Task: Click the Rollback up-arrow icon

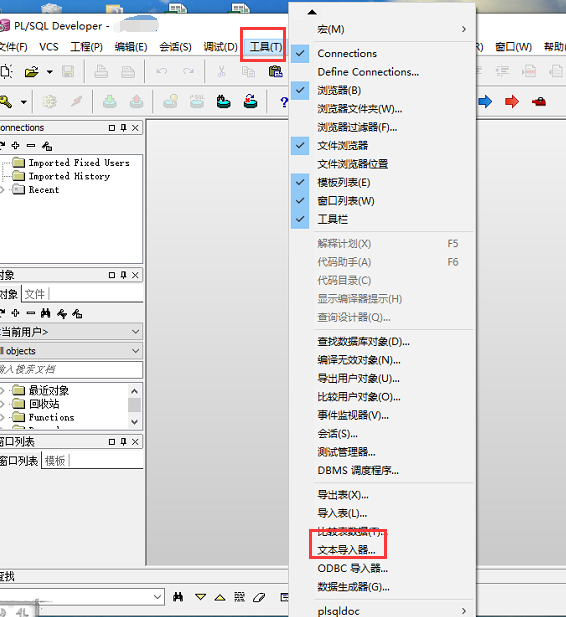Action: pos(137,102)
